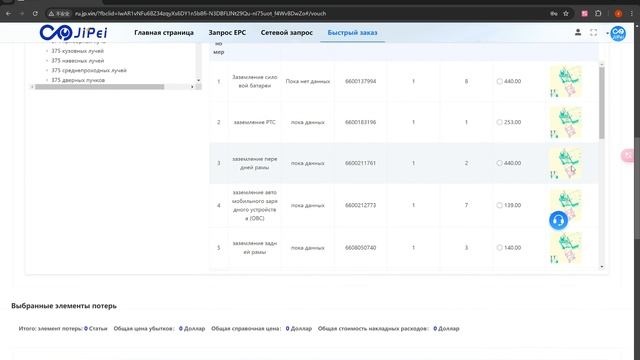640x360 pixels.
Task: Click the tree panel scroll-down arrow
Action: point(198,80)
